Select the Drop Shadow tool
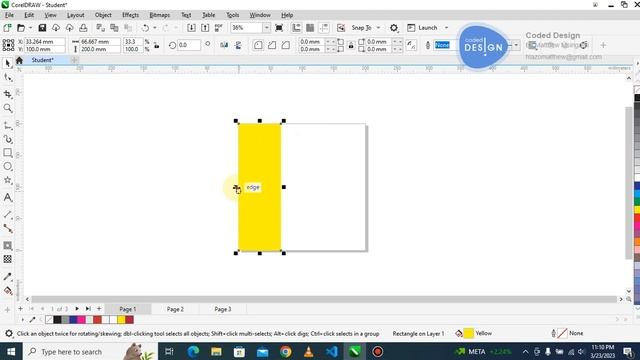The width and height of the screenshot is (640, 360). tap(8, 245)
